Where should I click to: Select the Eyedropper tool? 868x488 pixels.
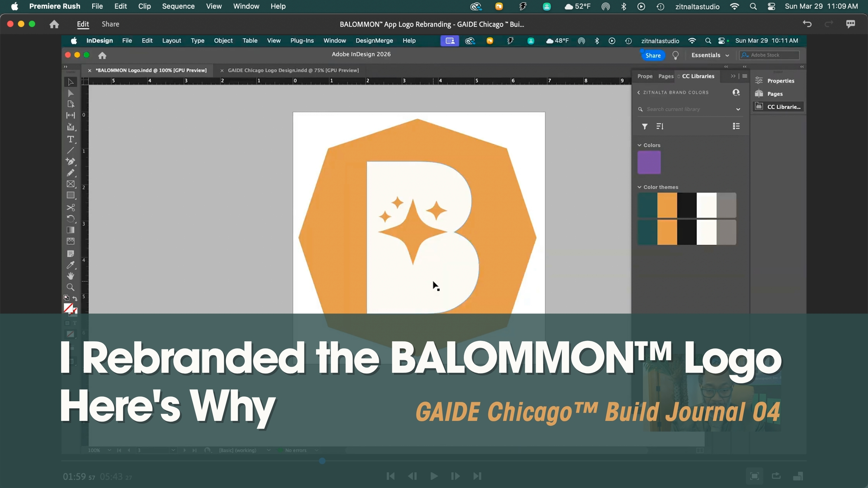pyautogui.click(x=71, y=265)
